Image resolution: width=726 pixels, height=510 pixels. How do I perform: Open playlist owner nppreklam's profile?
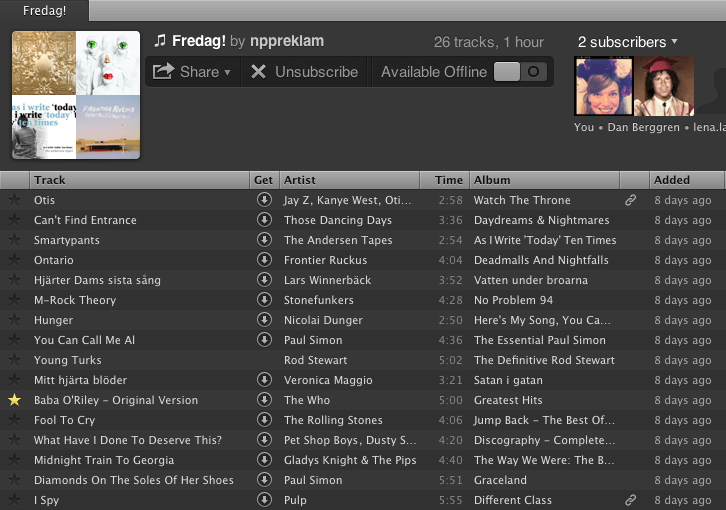[287, 41]
